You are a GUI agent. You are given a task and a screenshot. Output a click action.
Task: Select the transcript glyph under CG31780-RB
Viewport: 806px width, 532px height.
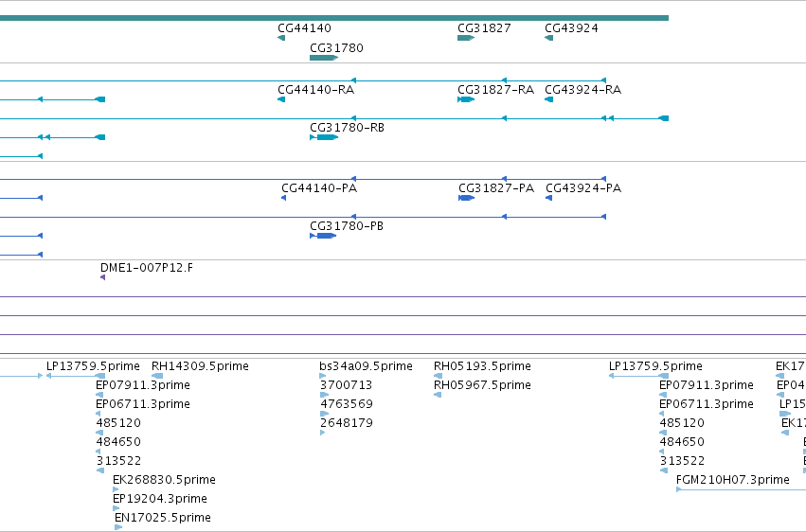324,137
